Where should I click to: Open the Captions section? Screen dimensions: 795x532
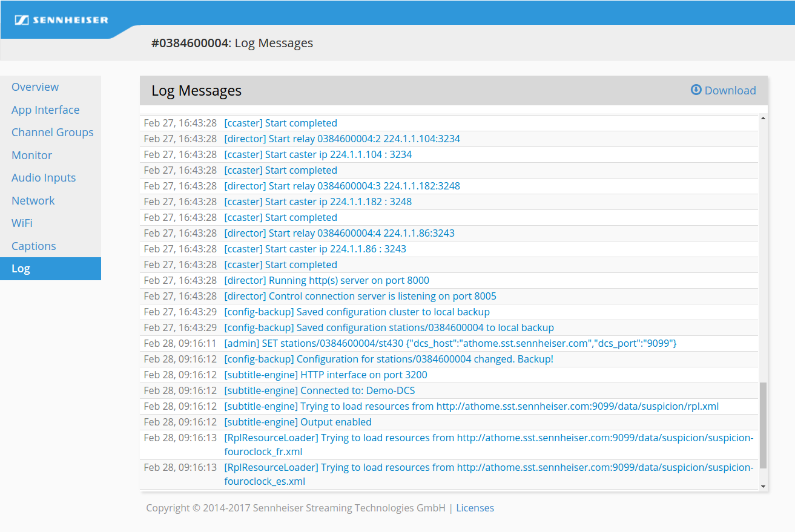click(x=33, y=246)
